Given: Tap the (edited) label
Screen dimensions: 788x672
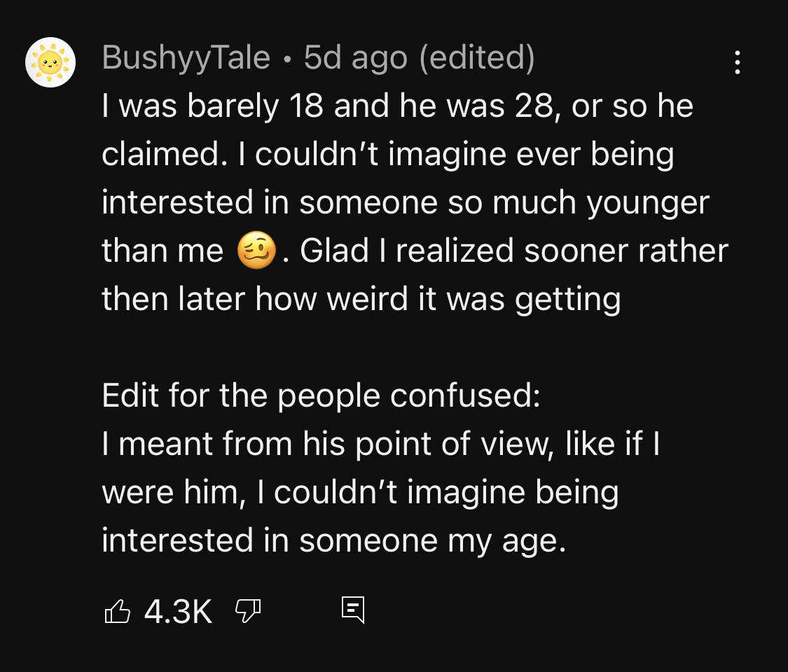Looking at the screenshot, I should [477, 57].
